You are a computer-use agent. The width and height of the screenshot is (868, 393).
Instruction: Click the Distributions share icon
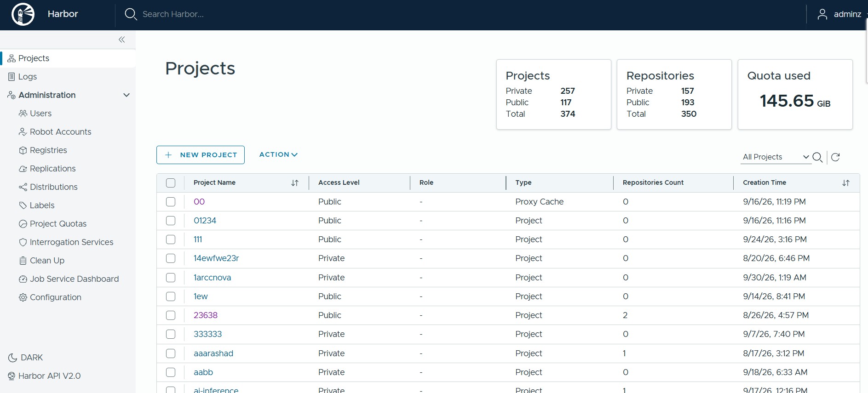click(x=23, y=187)
